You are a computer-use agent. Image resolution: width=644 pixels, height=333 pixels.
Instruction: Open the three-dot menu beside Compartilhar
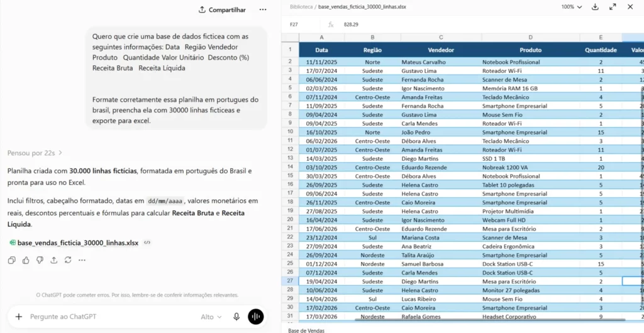click(x=263, y=9)
